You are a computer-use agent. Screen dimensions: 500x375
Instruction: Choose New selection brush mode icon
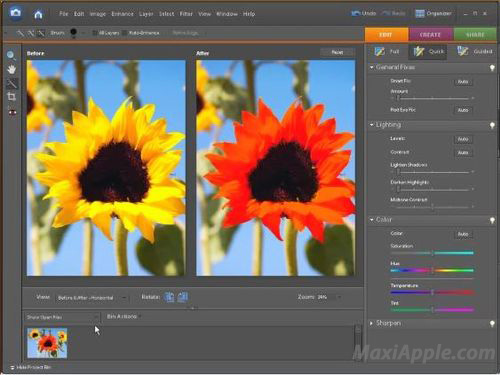click(x=21, y=33)
